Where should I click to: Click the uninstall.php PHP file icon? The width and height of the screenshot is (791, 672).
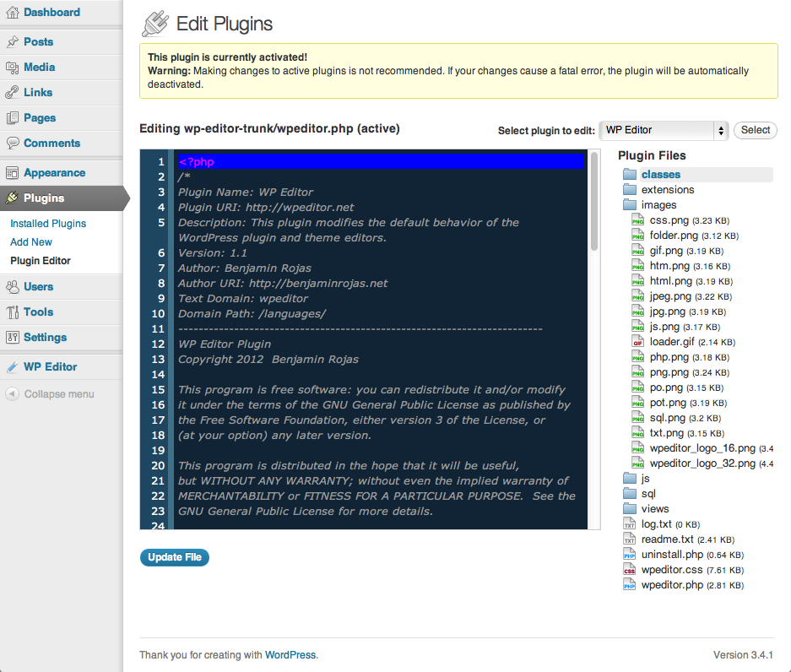click(x=629, y=555)
